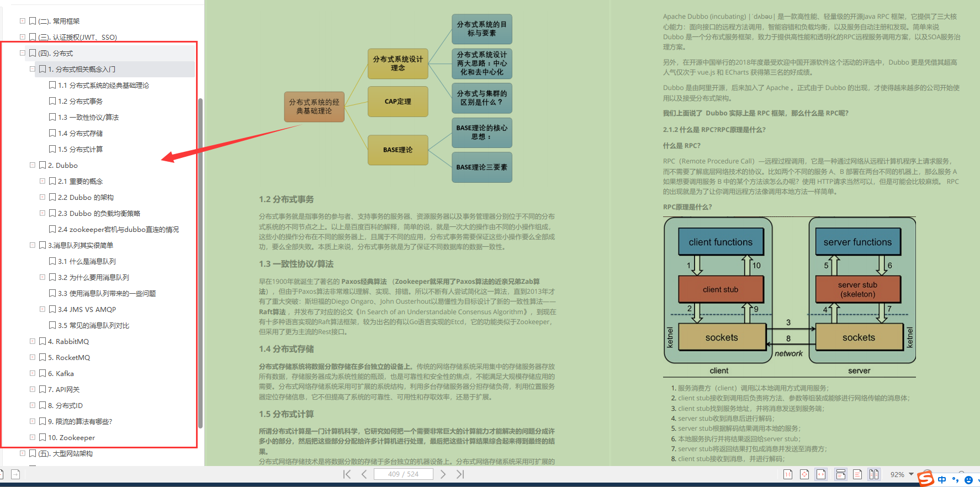
Task: Open bookmark 3.3 使用消息队列带来的一些问题
Action: (x=107, y=293)
